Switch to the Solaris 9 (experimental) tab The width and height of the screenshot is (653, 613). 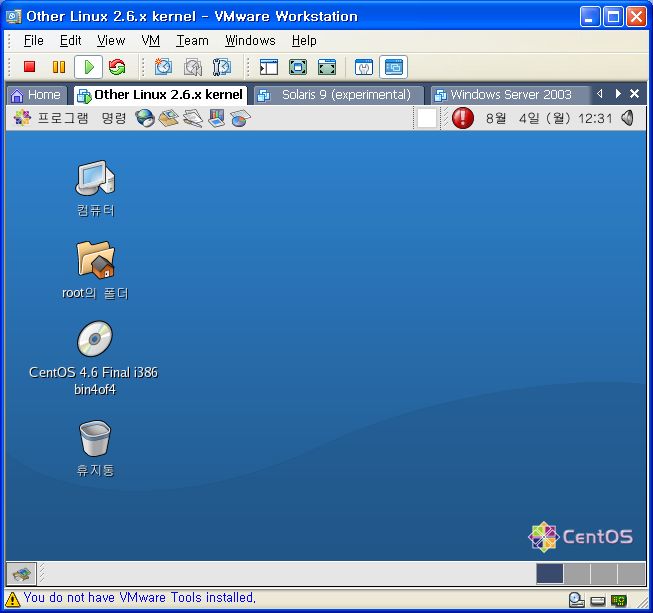[x=338, y=94]
